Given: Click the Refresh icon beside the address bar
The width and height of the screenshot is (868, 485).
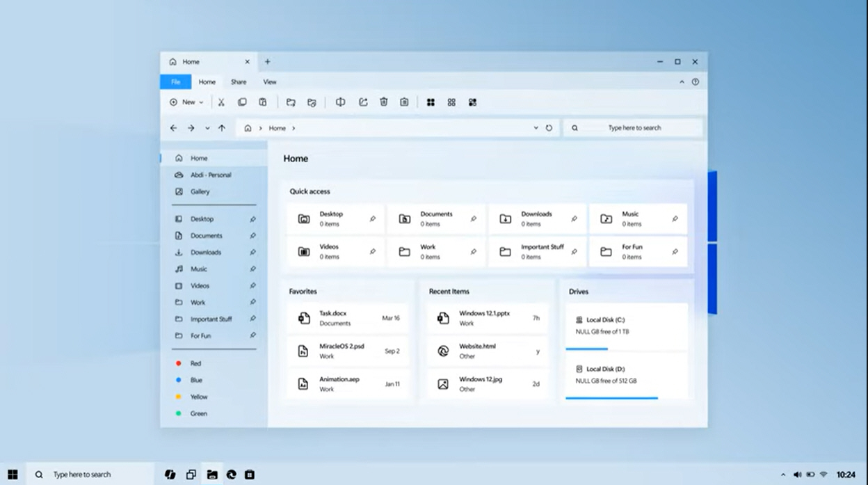Looking at the screenshot, I should coord(548,127).
